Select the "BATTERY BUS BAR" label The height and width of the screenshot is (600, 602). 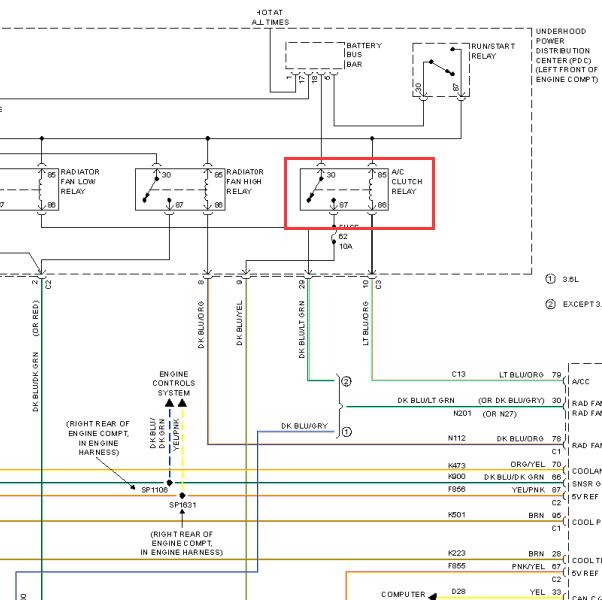pos(364,55)
